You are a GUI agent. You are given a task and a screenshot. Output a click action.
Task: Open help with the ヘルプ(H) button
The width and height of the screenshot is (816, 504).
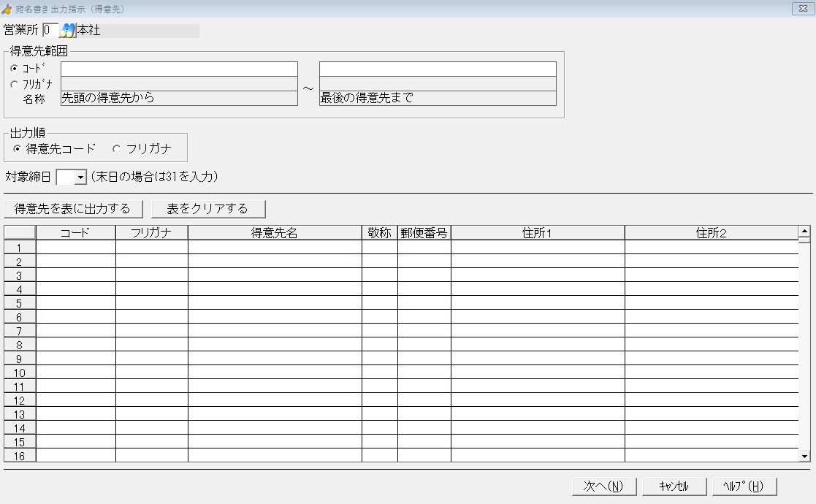744,486
